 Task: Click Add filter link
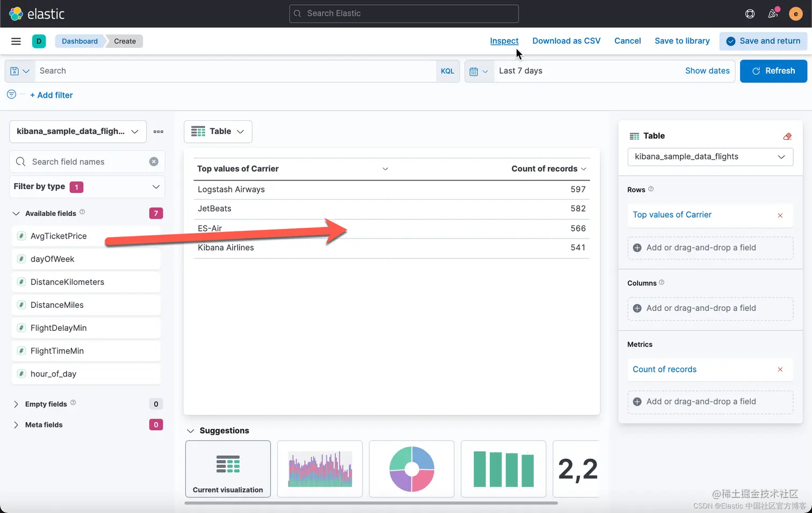coord(52,95)
